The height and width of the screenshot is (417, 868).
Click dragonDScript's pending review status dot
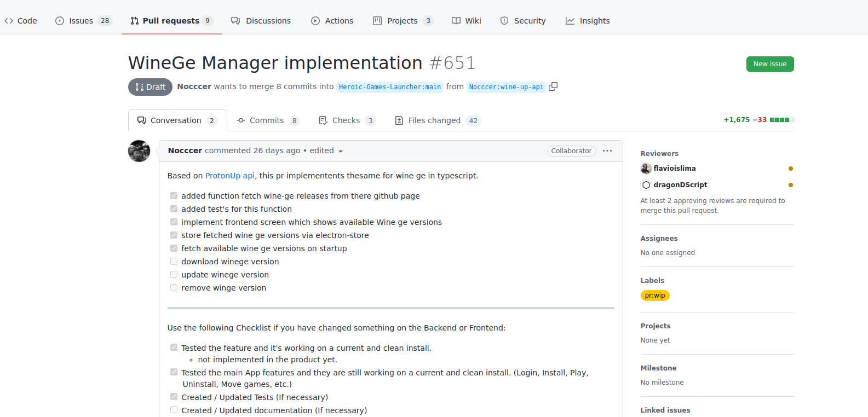pyautogui.click(x=791, y=185)
